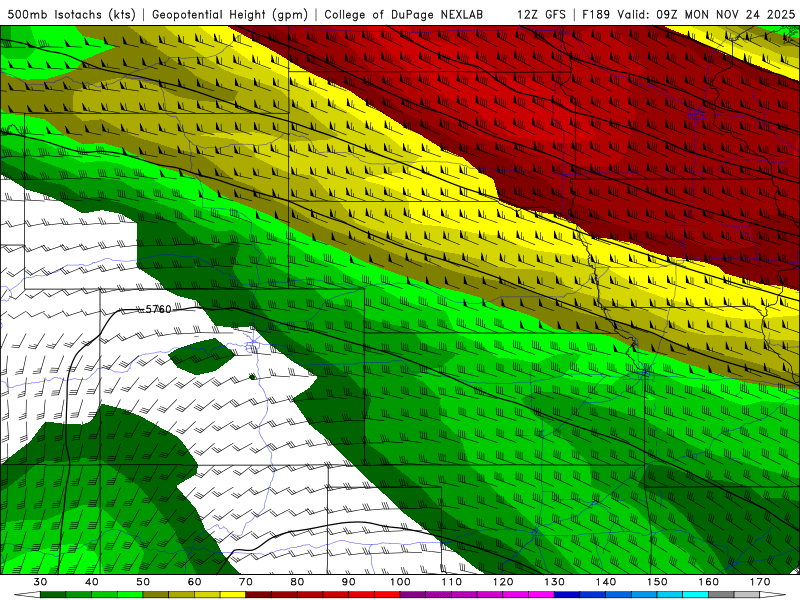Click the dark gray swatch starting at 160
The height and width of the screenshot is (600, 800).
click(x=721, y=595)
